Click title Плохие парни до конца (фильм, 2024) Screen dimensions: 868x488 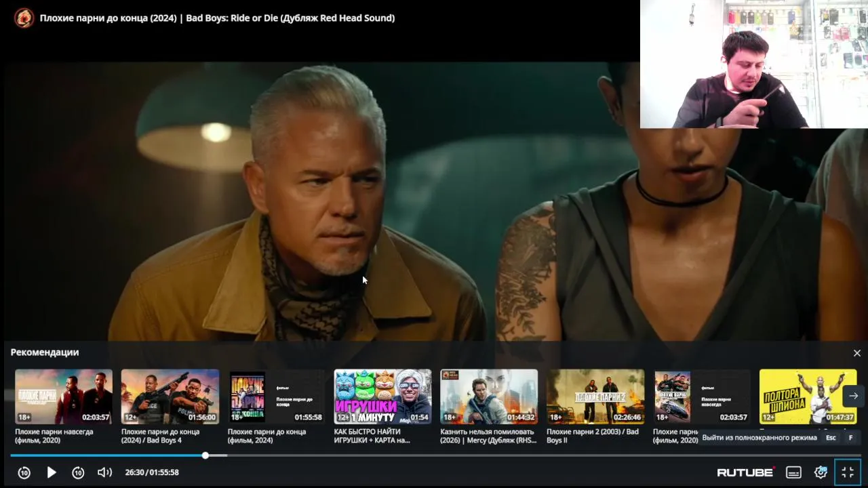coord(267,436)
